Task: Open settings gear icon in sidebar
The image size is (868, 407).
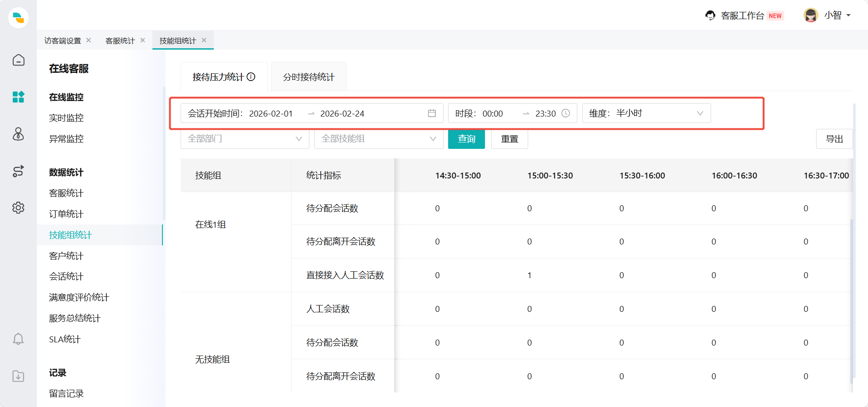Action: (x=18, y=208)
